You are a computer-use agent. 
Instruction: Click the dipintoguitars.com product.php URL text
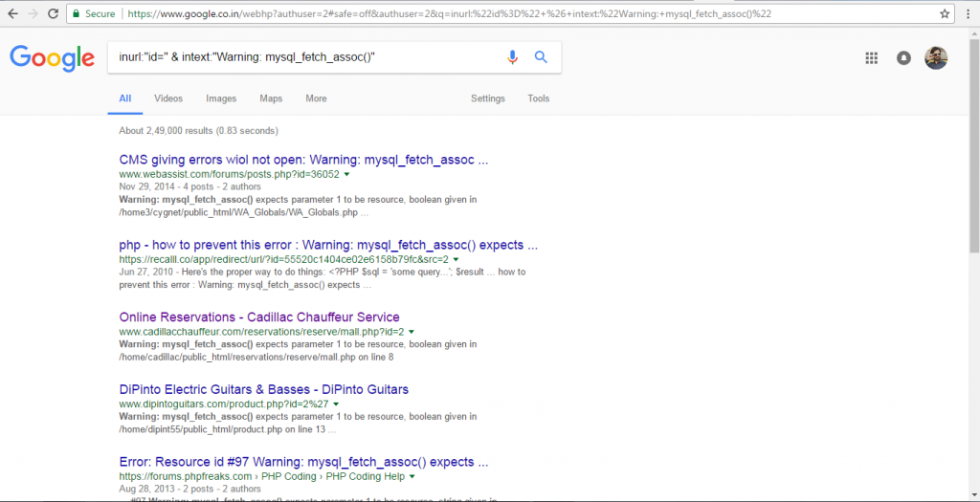224,404
